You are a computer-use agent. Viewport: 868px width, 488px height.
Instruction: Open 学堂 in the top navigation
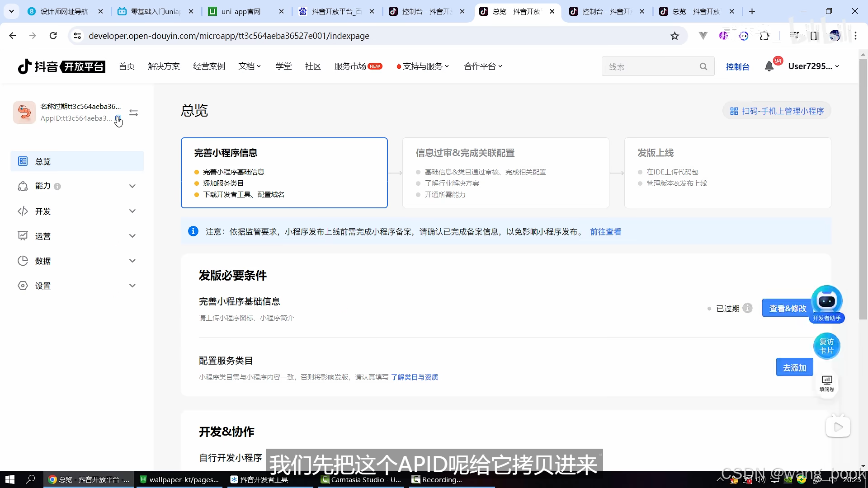pyautogui.click(x=283, y=66)
